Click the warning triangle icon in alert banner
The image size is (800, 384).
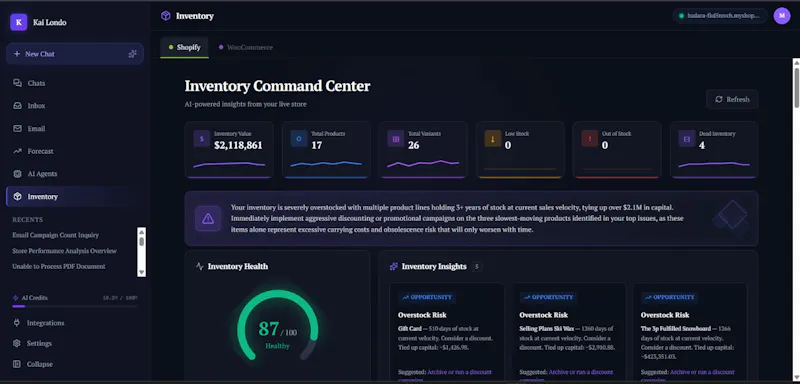208,219
